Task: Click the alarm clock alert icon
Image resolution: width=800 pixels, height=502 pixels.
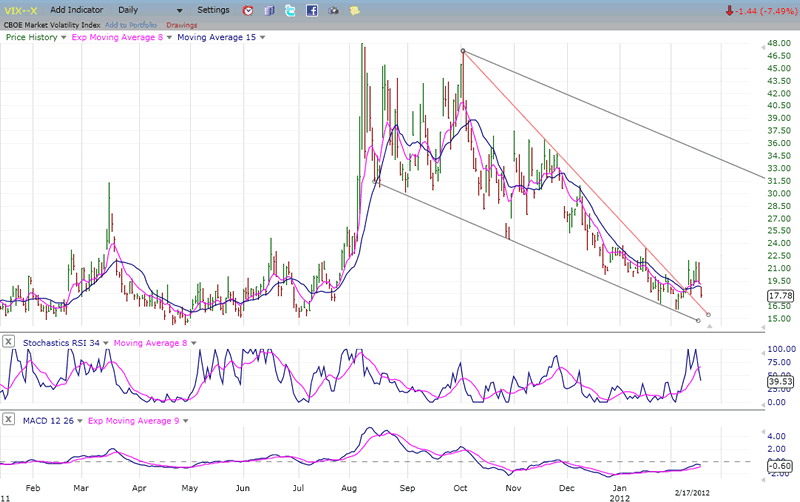Action: point(248,10)
